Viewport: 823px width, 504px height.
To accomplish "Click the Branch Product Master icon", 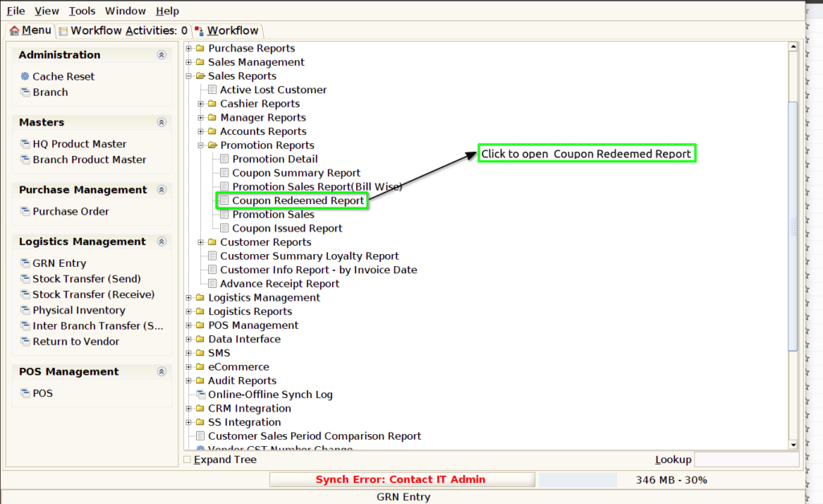I will click(x=25, y=159).
